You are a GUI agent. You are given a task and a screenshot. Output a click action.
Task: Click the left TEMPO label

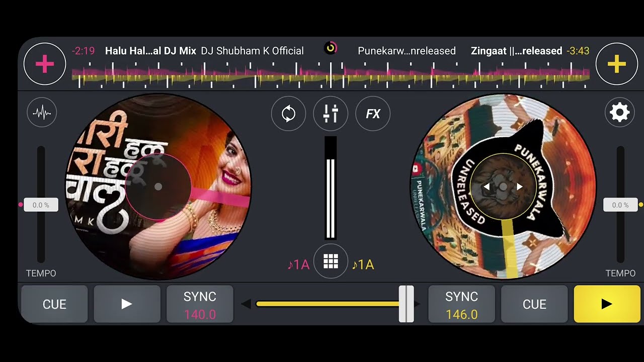[41, 273]
